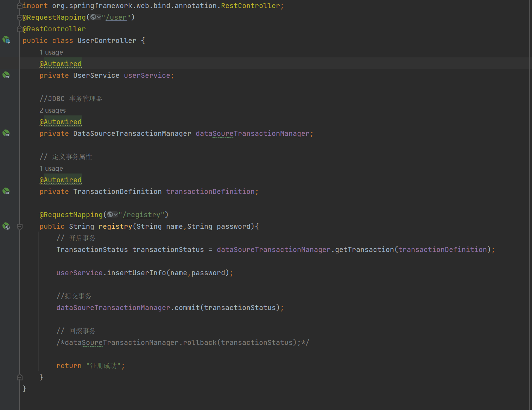Open the "/user" URL link

coord(116,17)
